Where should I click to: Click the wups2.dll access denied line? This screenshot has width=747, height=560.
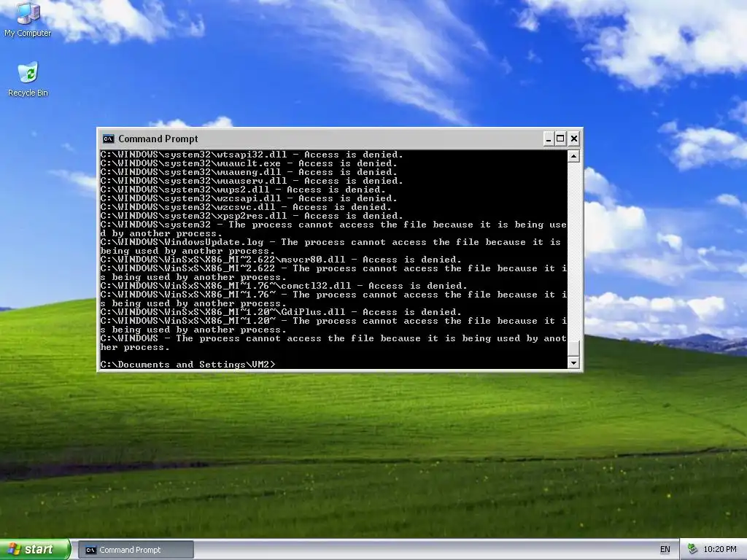[243, 190]
